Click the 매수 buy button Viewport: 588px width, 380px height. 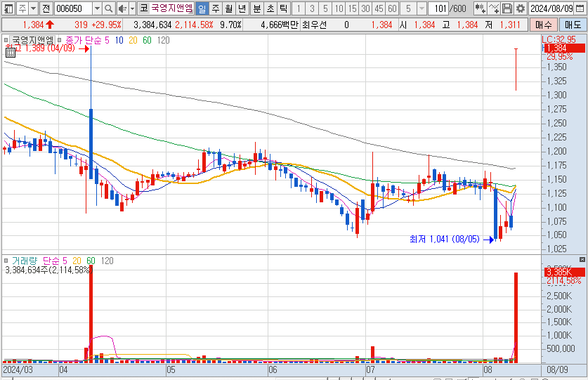[x=544, y=25]
